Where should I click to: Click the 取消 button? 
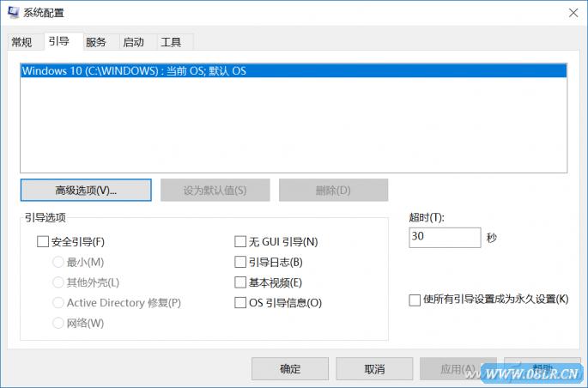pyautogui.click(x=374, y=369)
